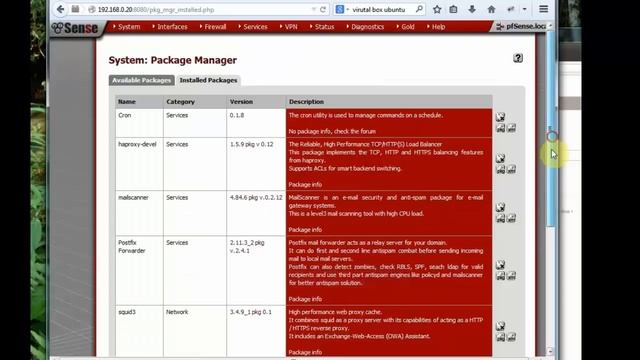The height and width of the screenshot is (360, 640).
Task: Click the address bar URL field
Action: click(x=204, y=9)
